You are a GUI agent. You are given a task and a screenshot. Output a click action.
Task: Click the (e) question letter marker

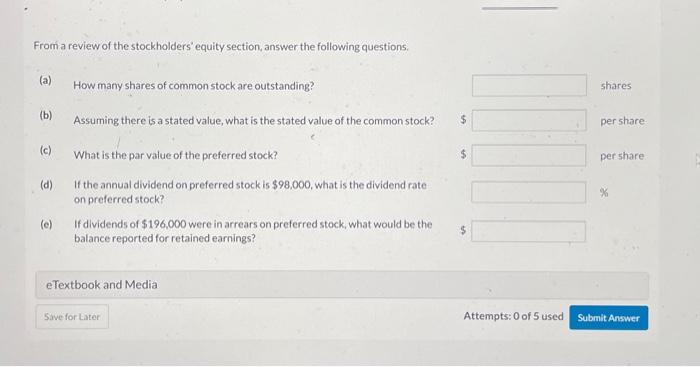coord(46,224)
